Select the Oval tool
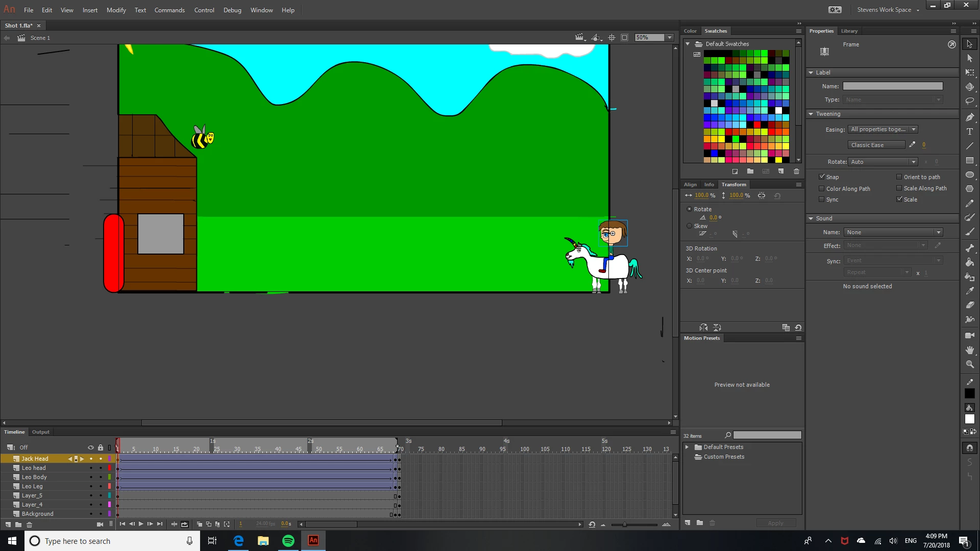Viewport: 980px width, 551px height. [970, 175]
